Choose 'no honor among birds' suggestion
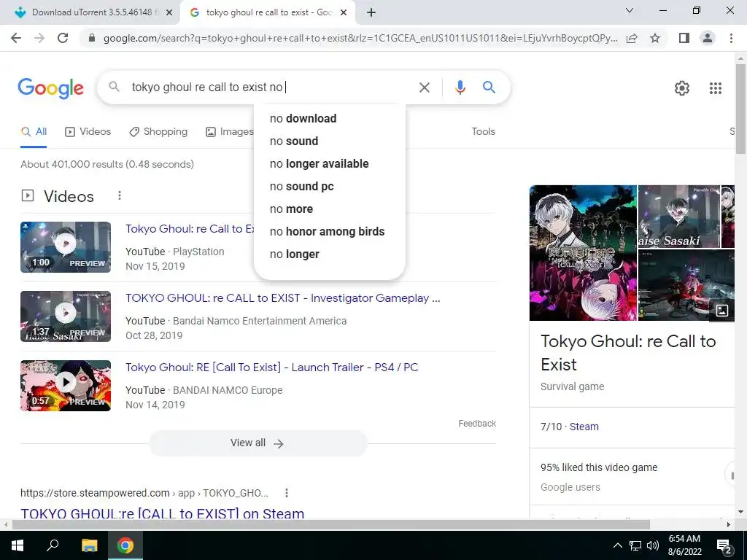 (329, 231)
